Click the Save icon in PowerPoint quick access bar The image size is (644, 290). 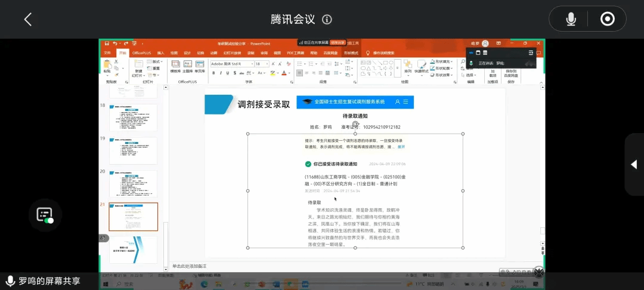click(x=107, y=44)
